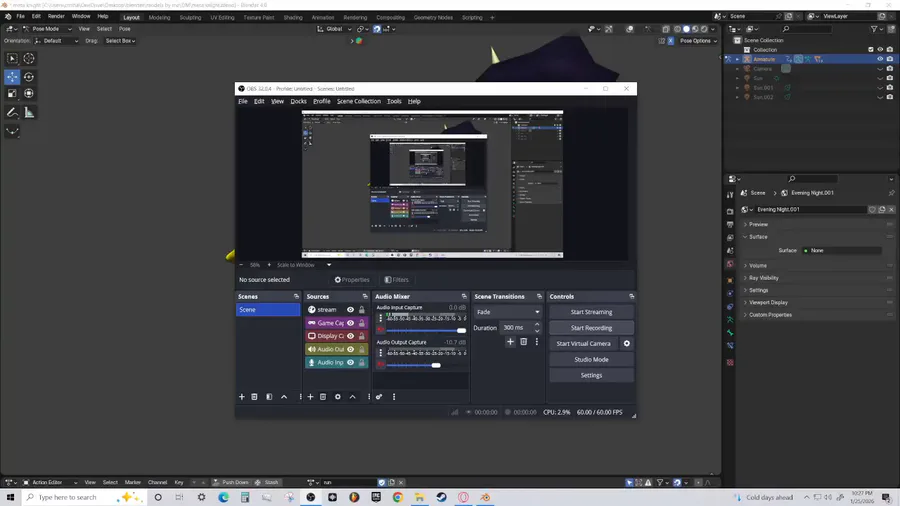Open Chrome from the Windows taskbar
This screenshot has width=900, height=506.
[x=398, y=497]
